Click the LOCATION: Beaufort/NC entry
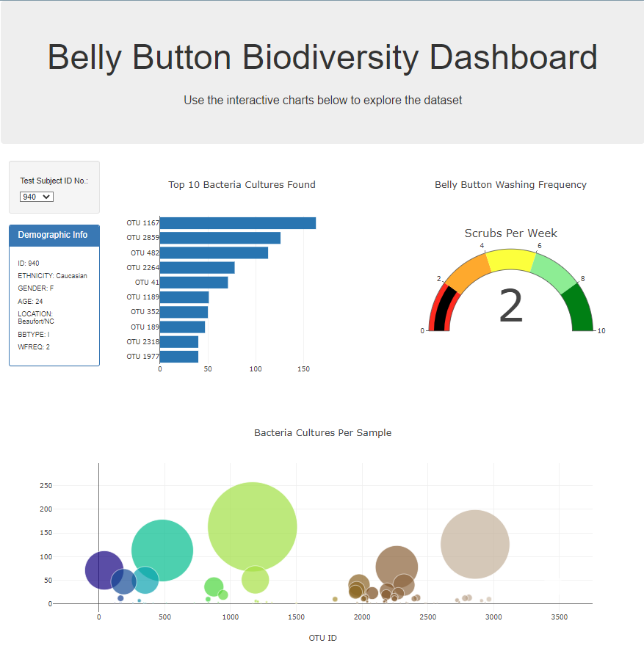Viewport: 644px width, 654px height. click(x=35, y=317)
